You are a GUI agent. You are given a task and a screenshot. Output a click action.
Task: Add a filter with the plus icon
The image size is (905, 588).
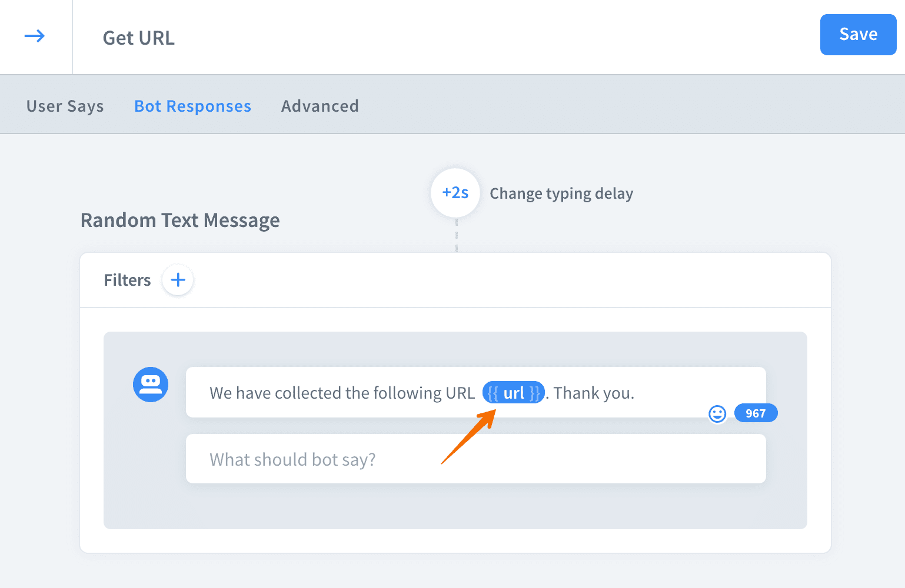coord(178,280)
